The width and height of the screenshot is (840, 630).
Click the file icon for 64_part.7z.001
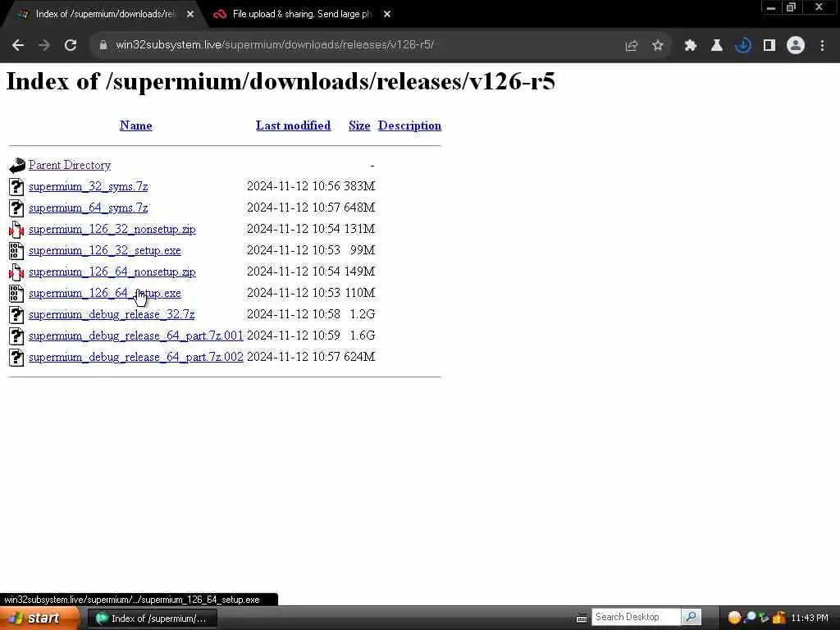(x=16, y=336)
